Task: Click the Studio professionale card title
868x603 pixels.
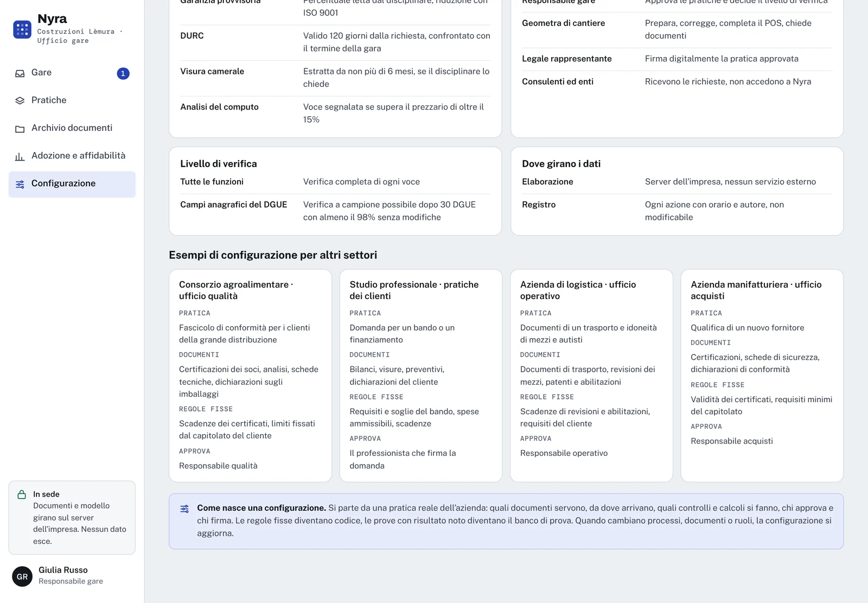Action: click(x=414, y=290)
